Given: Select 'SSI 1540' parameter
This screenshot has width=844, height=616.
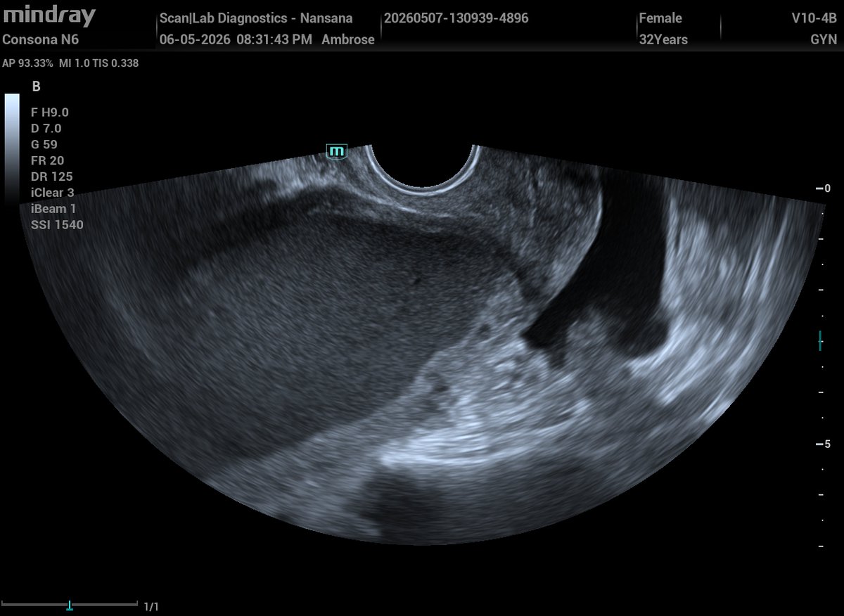Looking at the screenshot, I should point(57,225).
